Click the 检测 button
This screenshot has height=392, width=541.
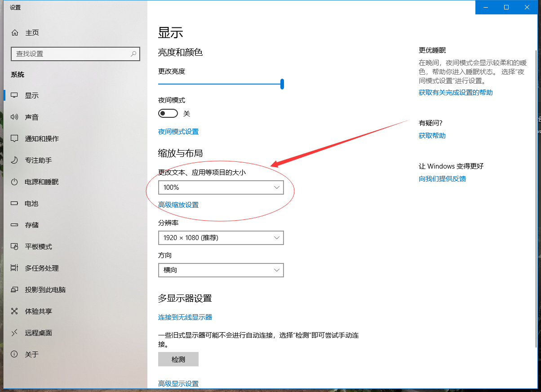coord(178,359)
